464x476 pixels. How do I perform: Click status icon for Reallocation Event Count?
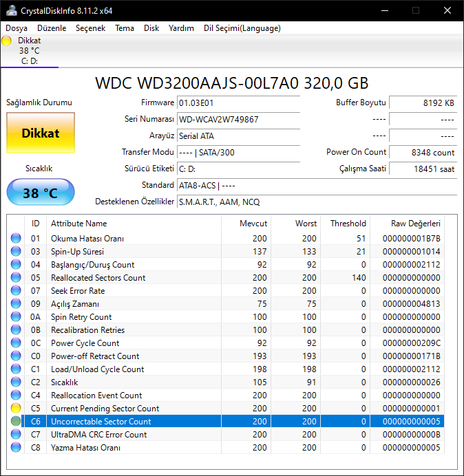[16, 395]
